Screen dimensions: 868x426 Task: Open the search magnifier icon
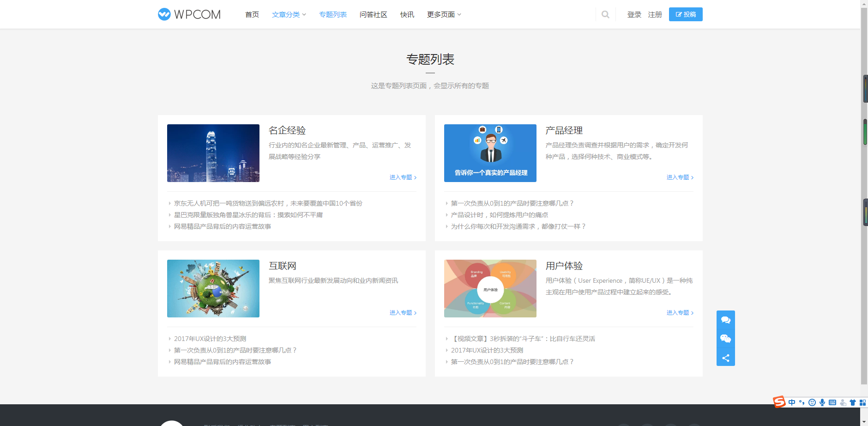tap(605, 14)
